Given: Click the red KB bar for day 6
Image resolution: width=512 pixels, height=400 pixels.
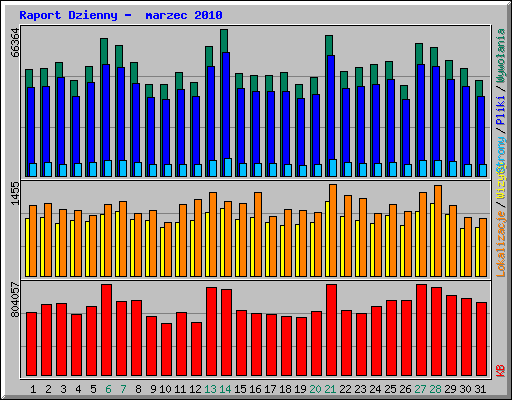Looking at the screenshot, I should pyautogui.click(x=106, y=330).
